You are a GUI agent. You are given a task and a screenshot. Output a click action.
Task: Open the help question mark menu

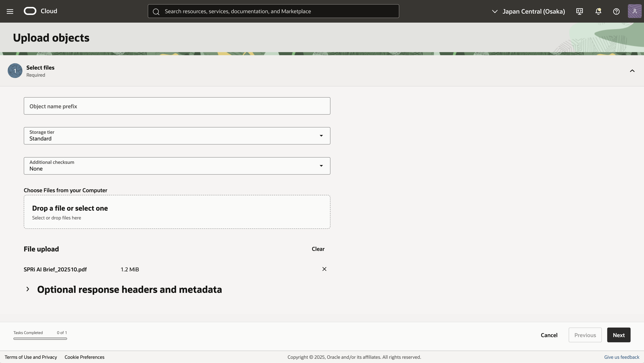pos(616,11)
